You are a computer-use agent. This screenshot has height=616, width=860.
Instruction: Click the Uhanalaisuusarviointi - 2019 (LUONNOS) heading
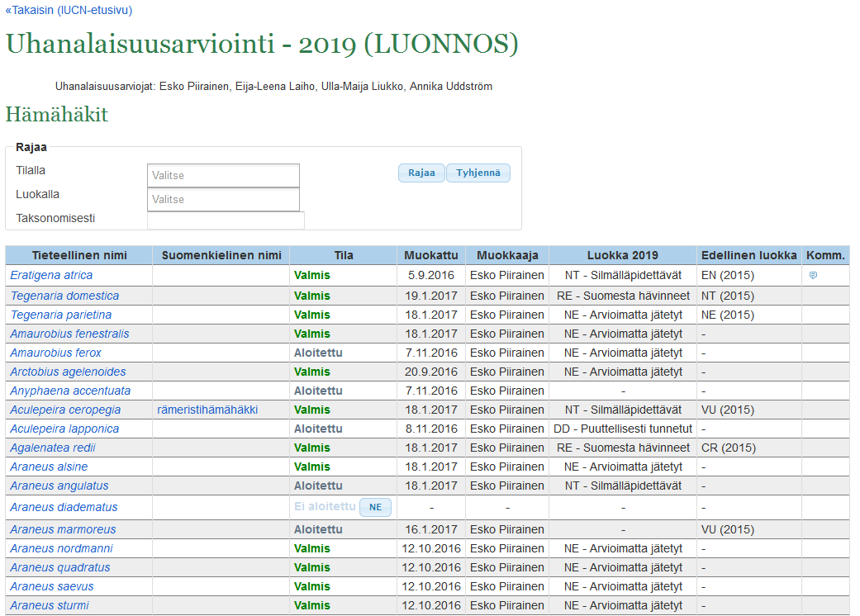pos(262,44)
